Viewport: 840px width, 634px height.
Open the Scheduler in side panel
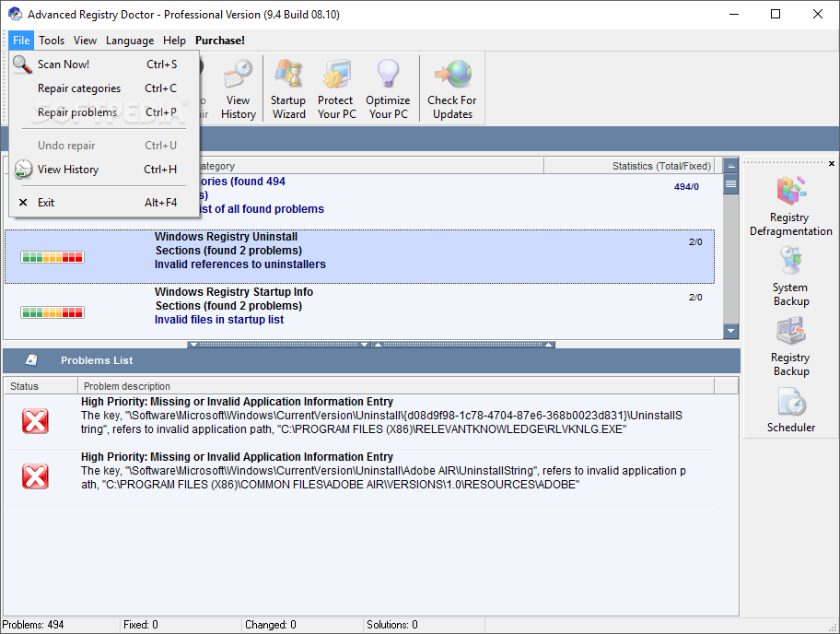point(790,410)
